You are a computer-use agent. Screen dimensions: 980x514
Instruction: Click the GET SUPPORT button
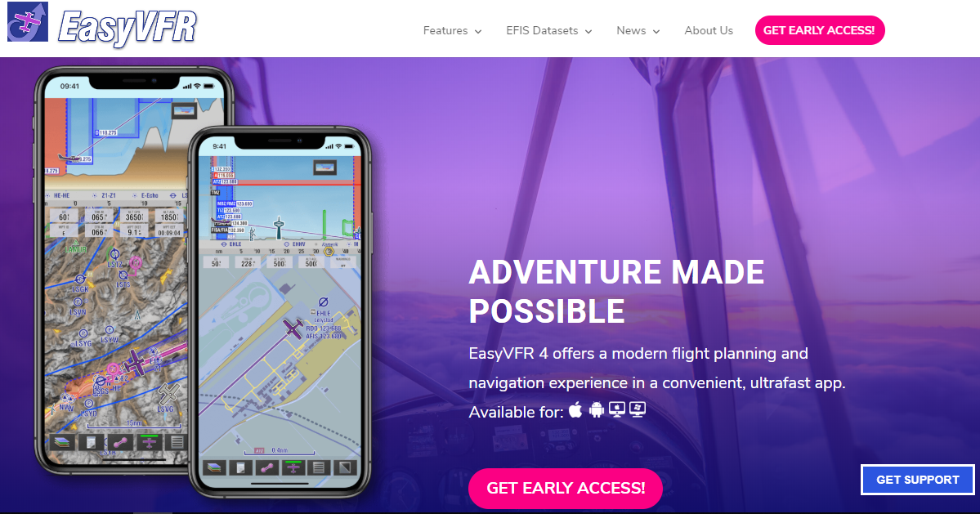(x=918, y=480)
